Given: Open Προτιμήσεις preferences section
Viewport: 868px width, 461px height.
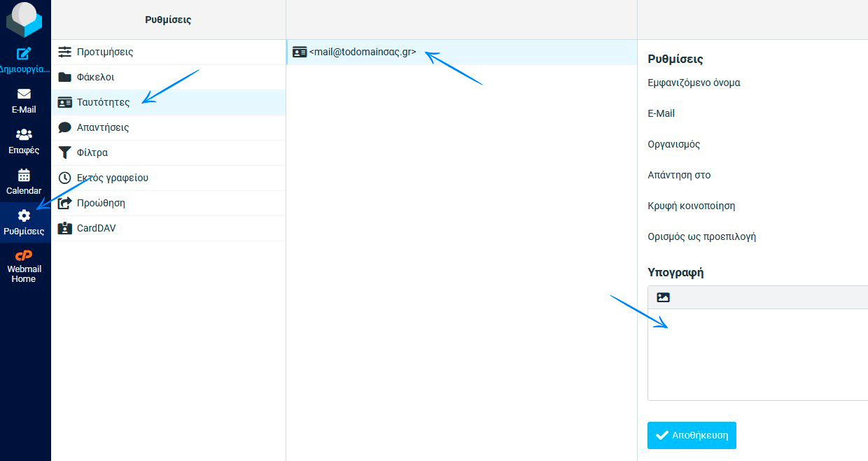Looking at the screenshot, I should click(x=104, y=52).
